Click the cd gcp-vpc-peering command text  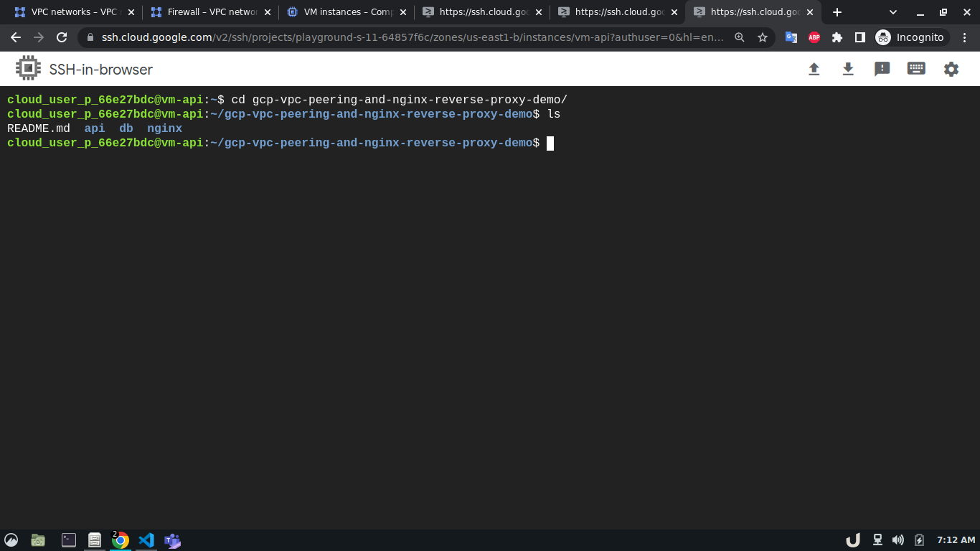pos(399,100)
